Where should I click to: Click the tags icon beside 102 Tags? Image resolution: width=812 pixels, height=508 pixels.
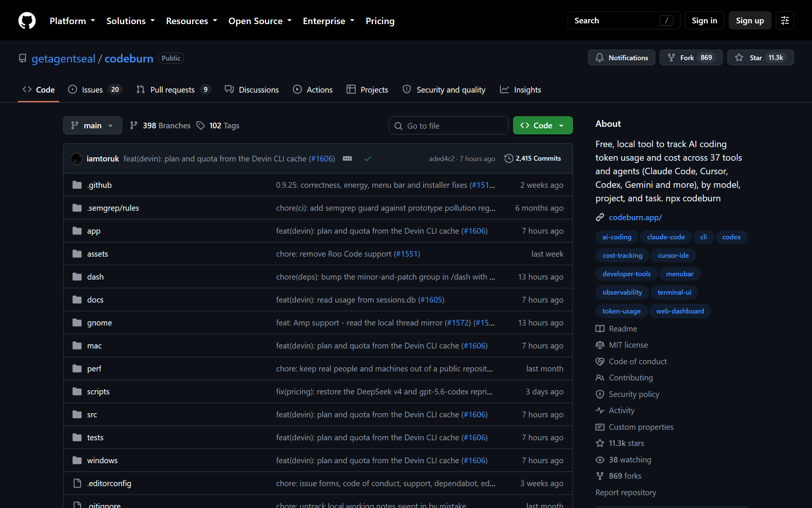coord(201,125)
